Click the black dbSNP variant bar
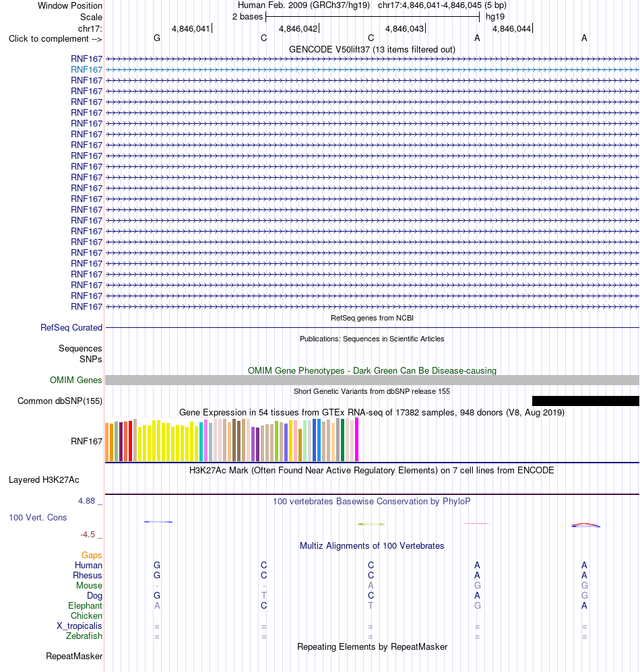 [x=585, y=401]
